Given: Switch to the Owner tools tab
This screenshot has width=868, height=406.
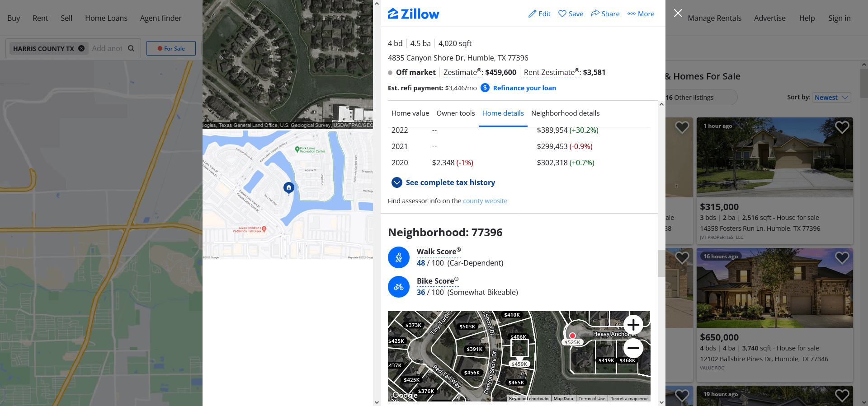Looking at the screenshot, I should pyautogui.click(x=456, y=113).
